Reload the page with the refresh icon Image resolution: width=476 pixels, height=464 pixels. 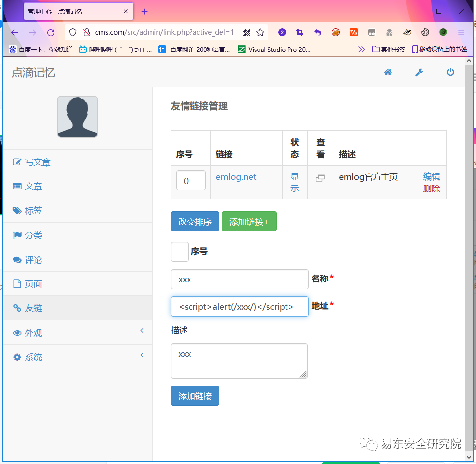tap(51, 32)
